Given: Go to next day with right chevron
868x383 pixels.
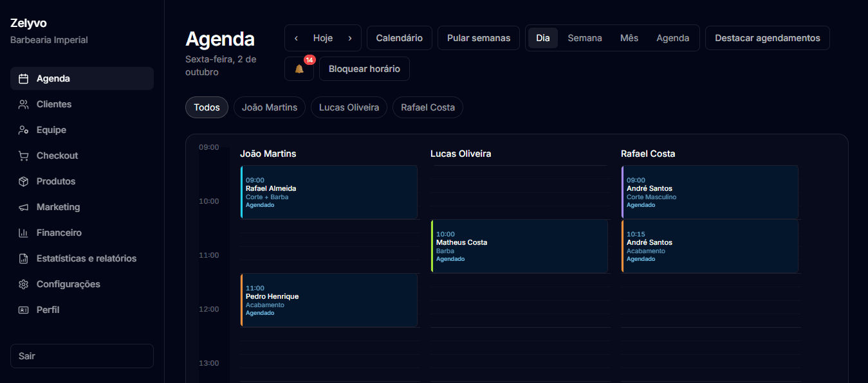Looking at the screenshot, I should [350, 38].
